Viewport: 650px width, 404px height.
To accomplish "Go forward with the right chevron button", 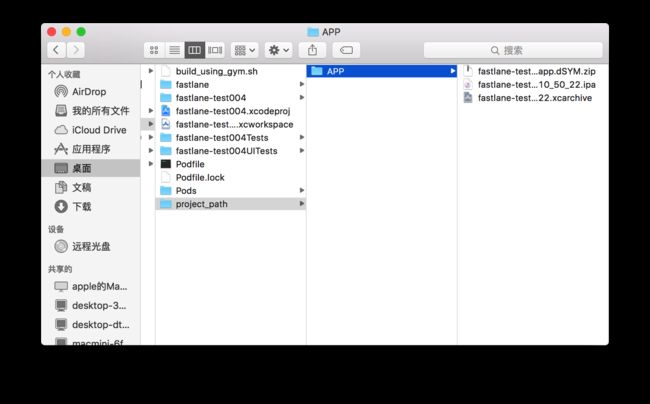I will click(76, 50).
